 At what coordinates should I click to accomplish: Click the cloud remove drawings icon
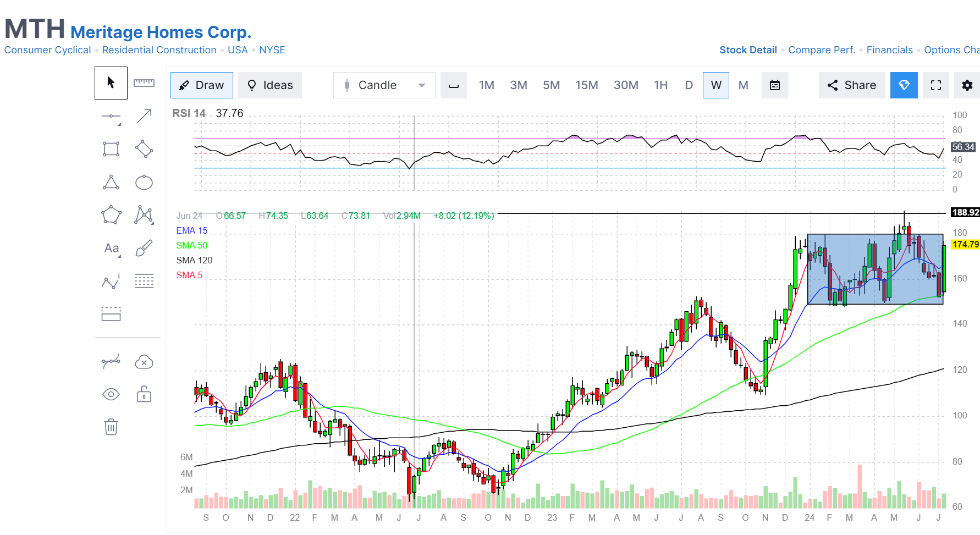click(144, 361)
